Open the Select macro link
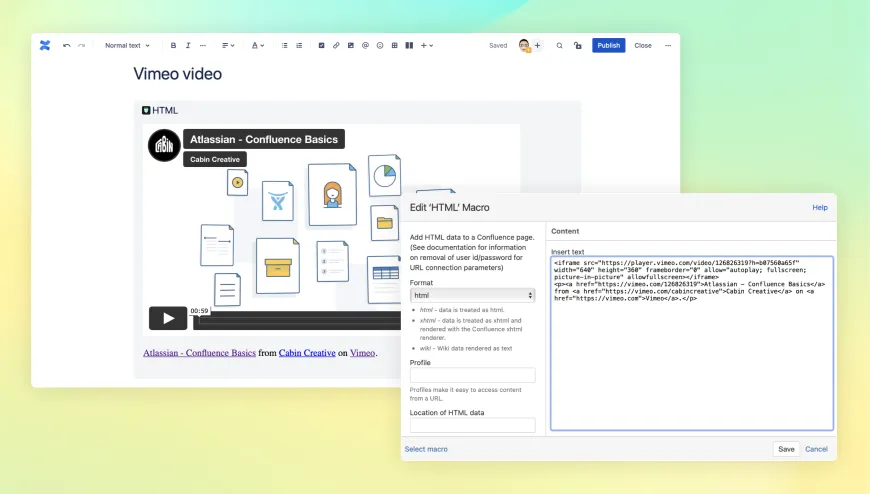 click(x=426, y=449)
